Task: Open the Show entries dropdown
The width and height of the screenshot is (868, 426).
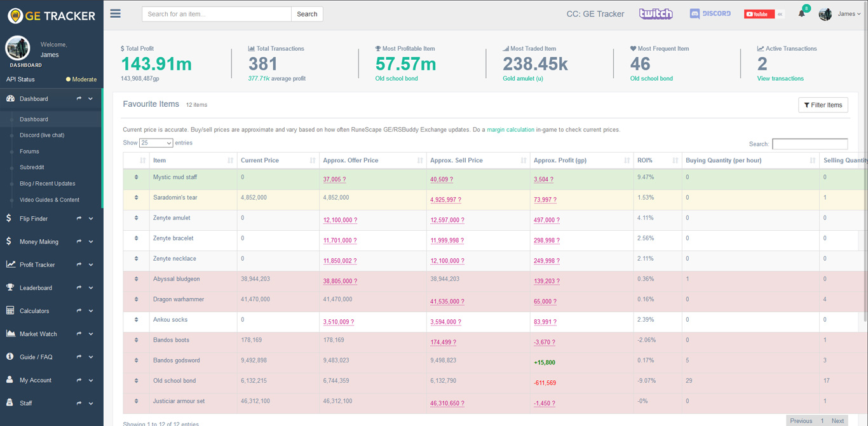Action: [x=156, y=143]
